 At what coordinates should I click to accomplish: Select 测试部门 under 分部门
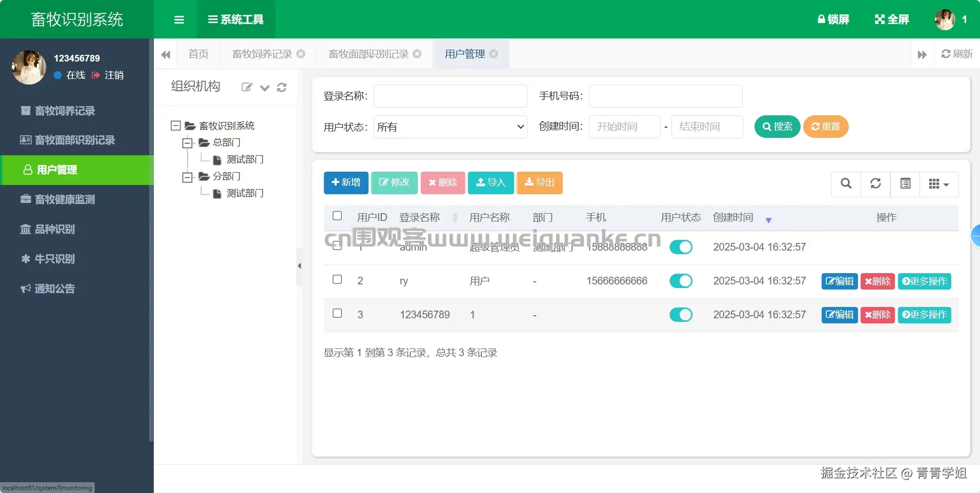coord(245,193)
